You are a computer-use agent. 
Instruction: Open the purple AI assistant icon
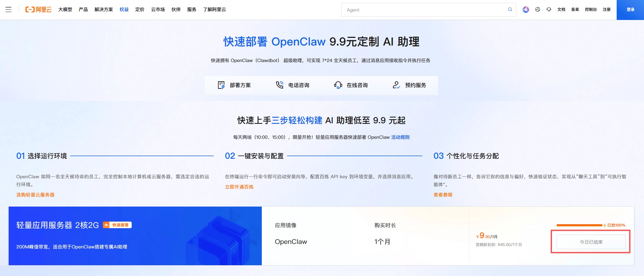[x=526, y=9]
